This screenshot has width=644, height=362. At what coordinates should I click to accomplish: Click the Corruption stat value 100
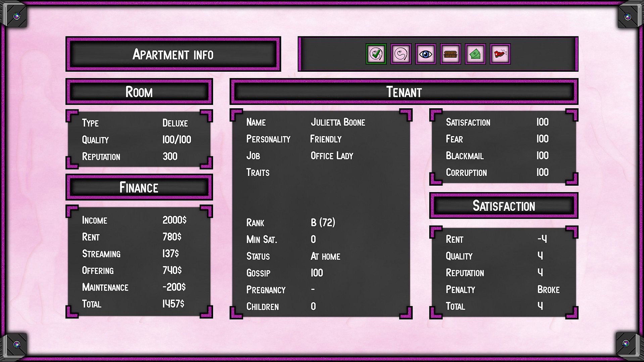tap(543, 172)
